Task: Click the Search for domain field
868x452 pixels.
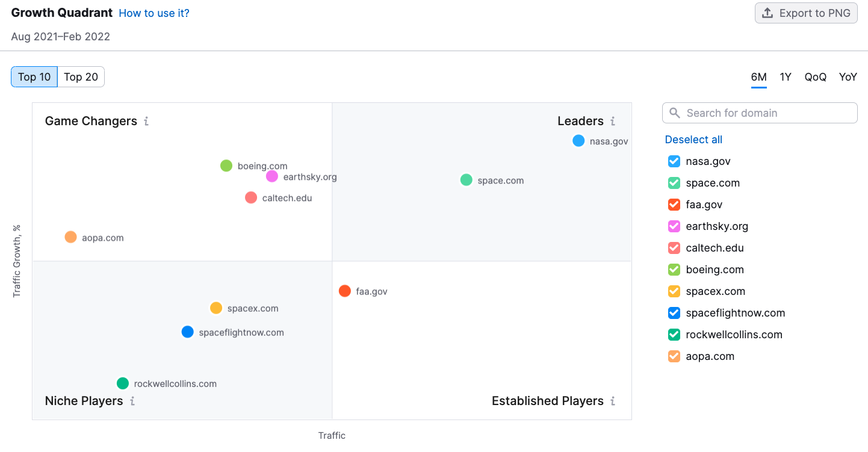Action: [x=760, y=113]
